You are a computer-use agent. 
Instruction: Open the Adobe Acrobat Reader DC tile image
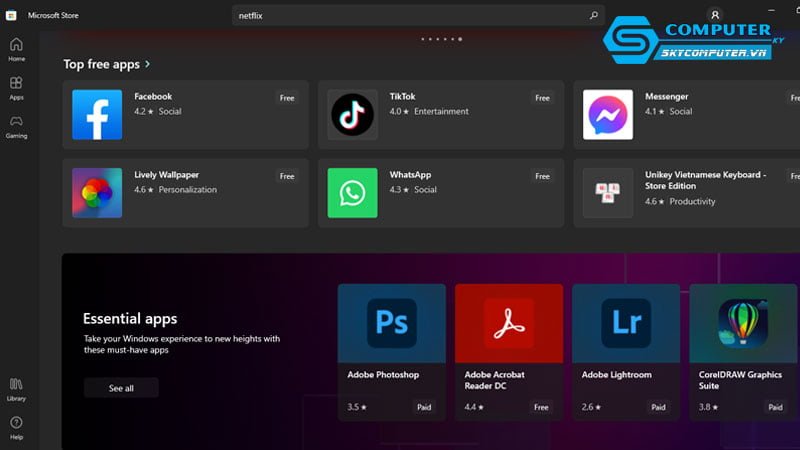pyautogui.click(x=509, y=323)
